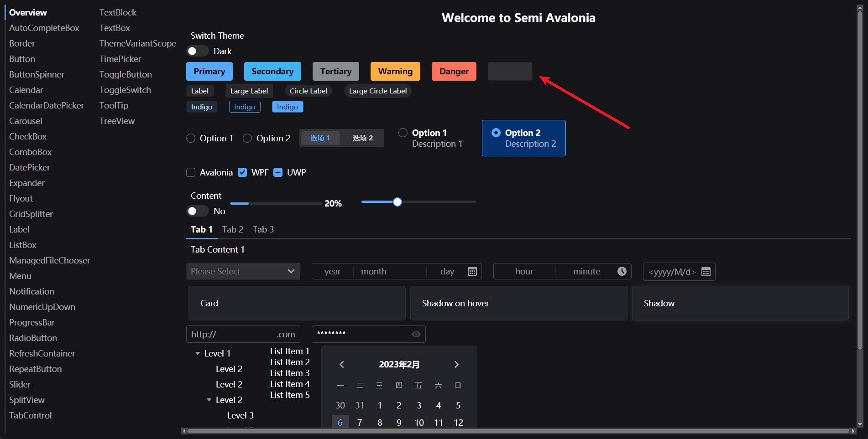Click the Warning button
This screenshot has width=868, height=439.
(395, 71)
